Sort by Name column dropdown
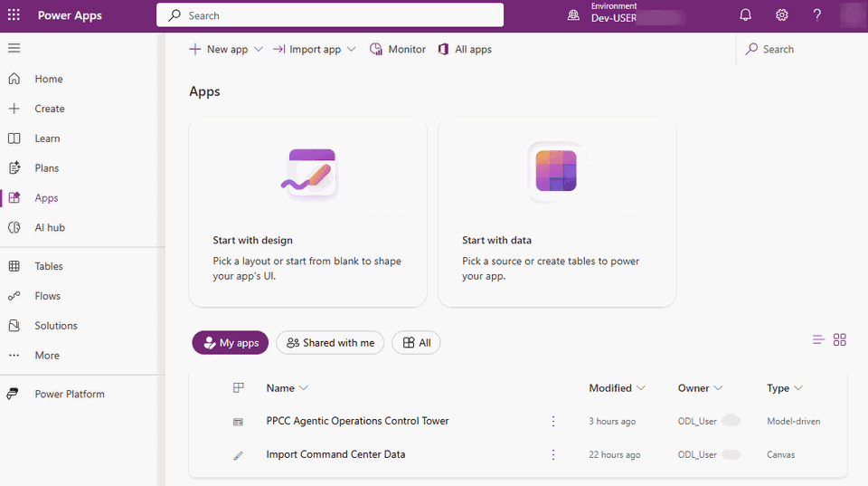868x486 pixels. point(287,388)
